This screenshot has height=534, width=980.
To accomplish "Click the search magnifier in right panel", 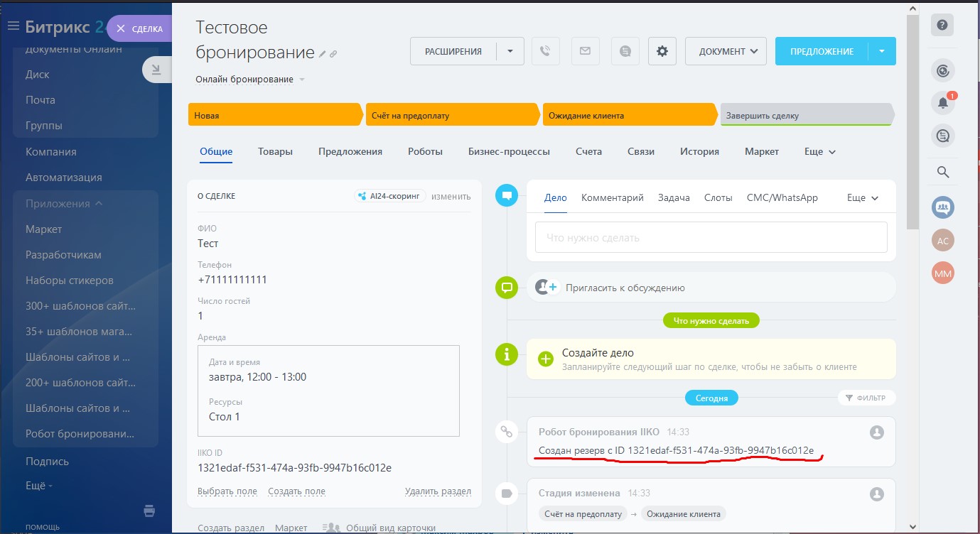I will [x=943, y=172].
